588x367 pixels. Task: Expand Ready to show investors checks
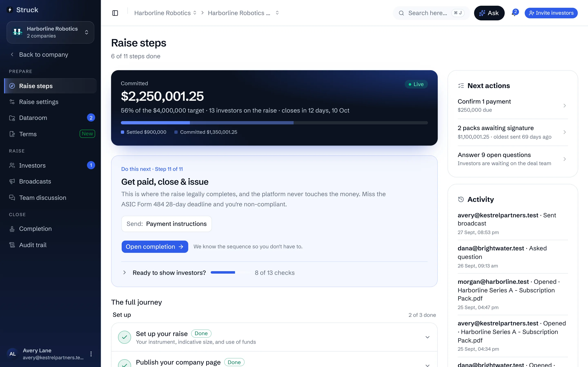pyautogui.click(x=124, y=273)
